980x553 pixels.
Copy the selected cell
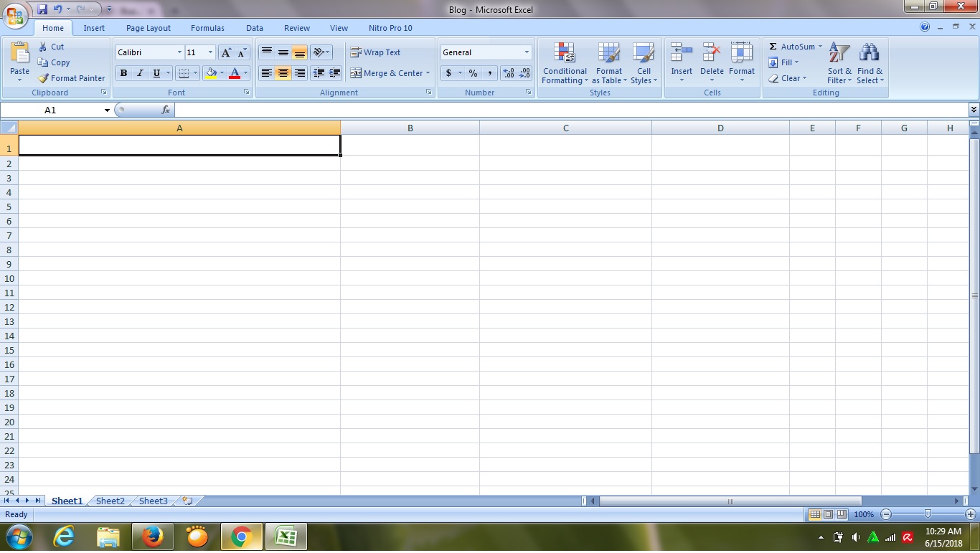click(x=54, y=62)
